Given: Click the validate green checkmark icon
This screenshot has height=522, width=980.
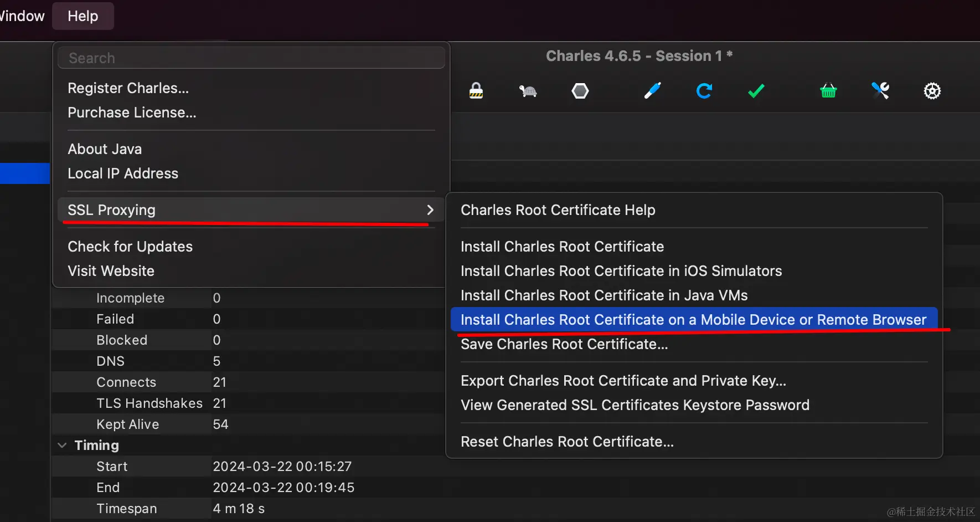Looking at the screenshot, I should pos(756,91).
